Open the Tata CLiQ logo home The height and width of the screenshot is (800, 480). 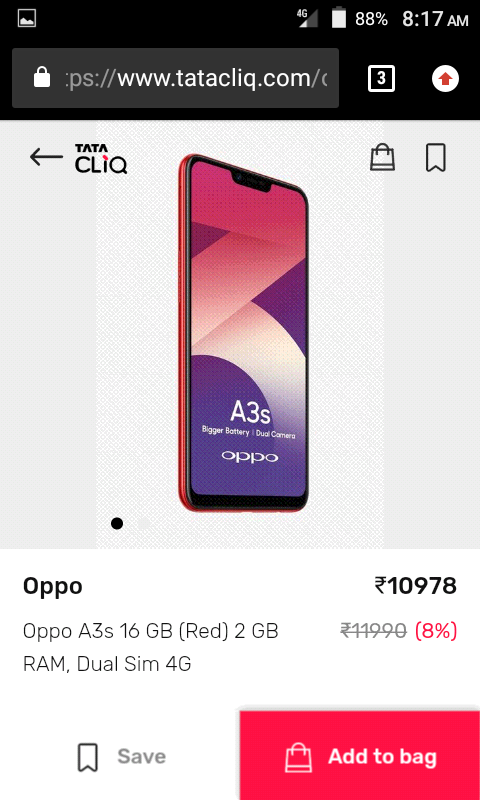point(101,159)
